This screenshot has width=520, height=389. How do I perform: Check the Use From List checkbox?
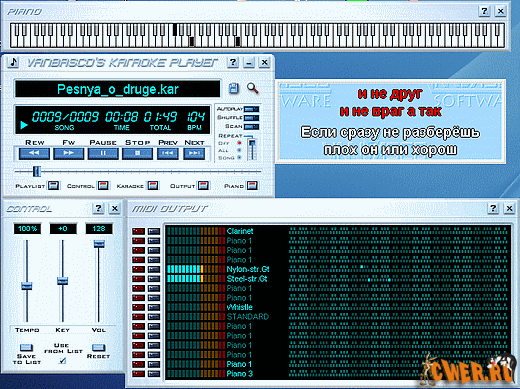click(62, 361)
